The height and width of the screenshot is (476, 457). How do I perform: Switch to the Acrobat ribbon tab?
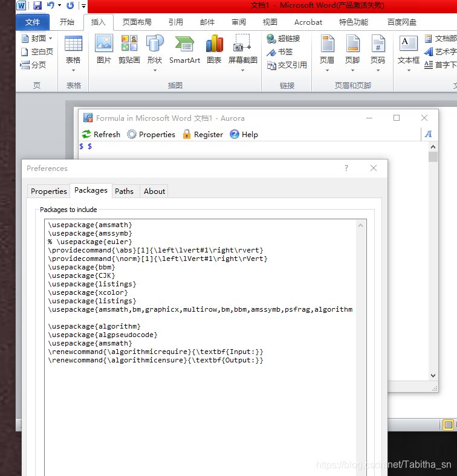tap(308, 22)
